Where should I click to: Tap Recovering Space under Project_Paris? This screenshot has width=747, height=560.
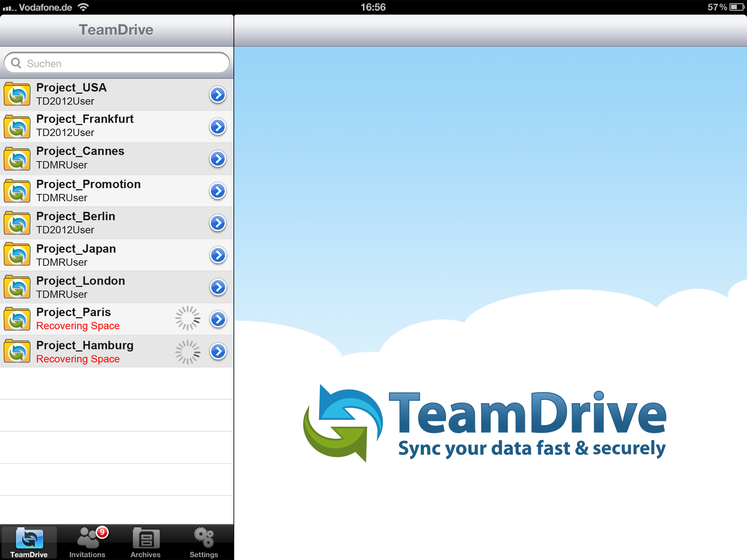[78, 326]
